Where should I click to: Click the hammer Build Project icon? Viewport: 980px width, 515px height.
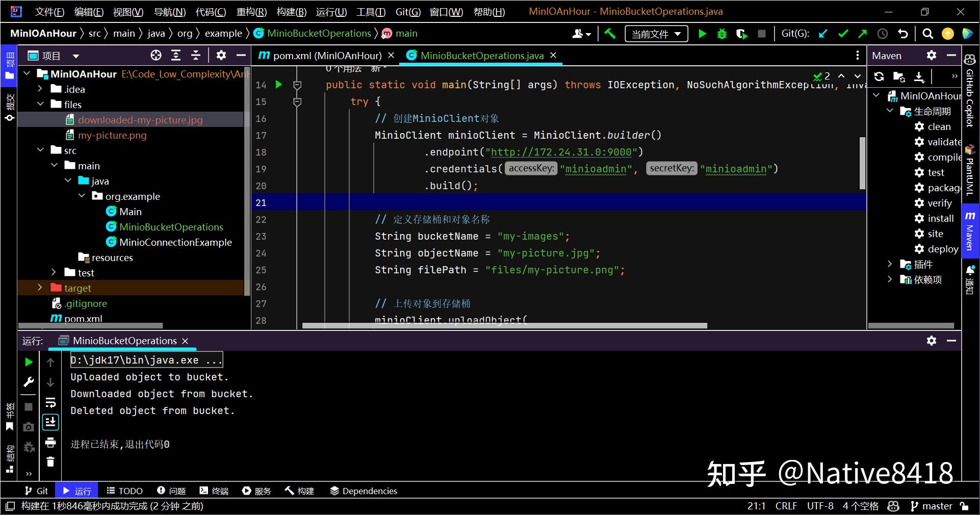pyautogui.click(x=610, y=34)
